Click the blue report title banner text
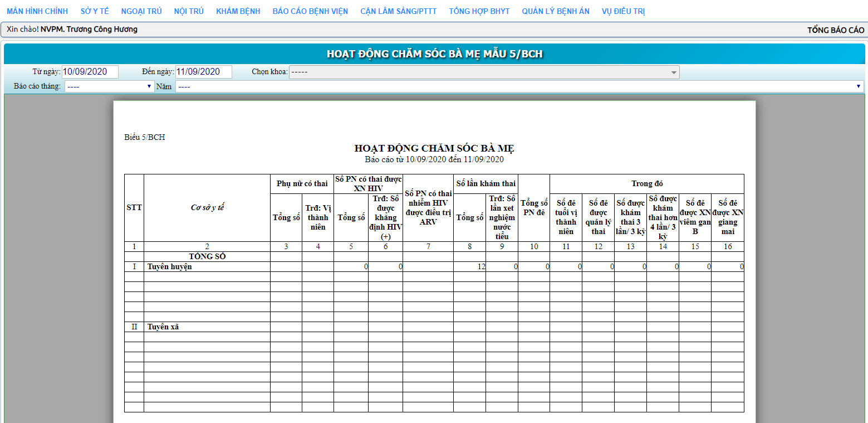868x423 pixels. point(434,54)
